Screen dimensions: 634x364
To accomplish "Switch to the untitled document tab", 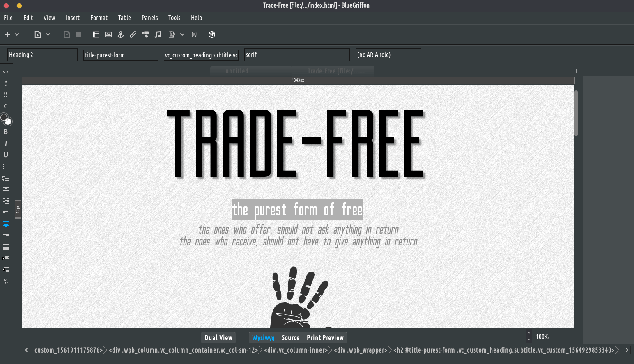I will pyautogui.click(x=237, y=71).
